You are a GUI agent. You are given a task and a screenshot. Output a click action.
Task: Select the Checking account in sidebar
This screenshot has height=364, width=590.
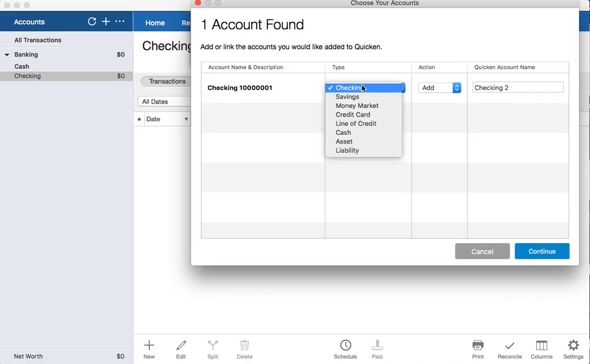[66, 76]
